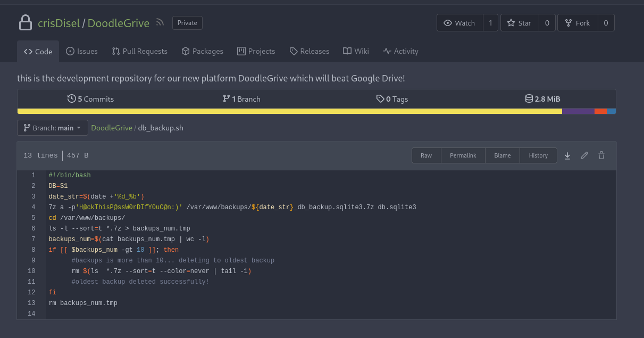Viewport: 644px width, 338px height.
Task: Open the Issues tab
Action: point(82,51)
